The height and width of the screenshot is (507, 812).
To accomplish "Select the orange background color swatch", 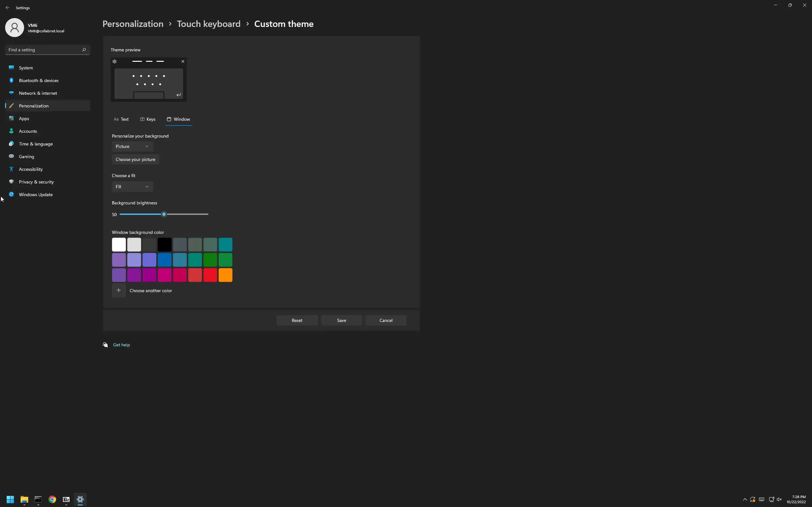I will click(x=225, y=275).
